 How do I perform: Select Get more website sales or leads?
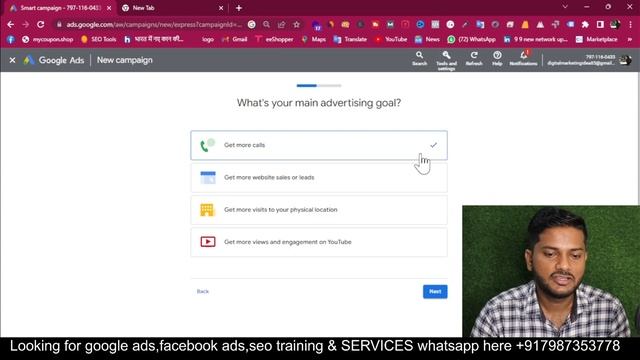(x=319, y=178)
